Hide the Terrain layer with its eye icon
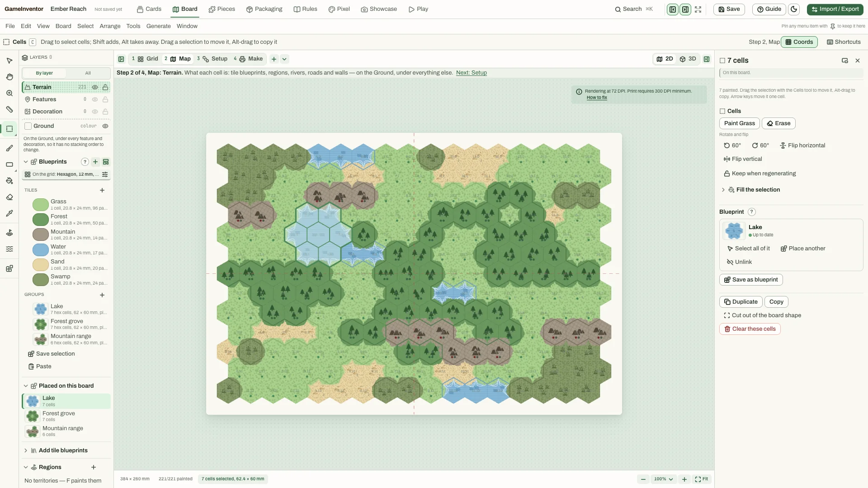This screenshot has width=868, height=488. coord(95,87)
